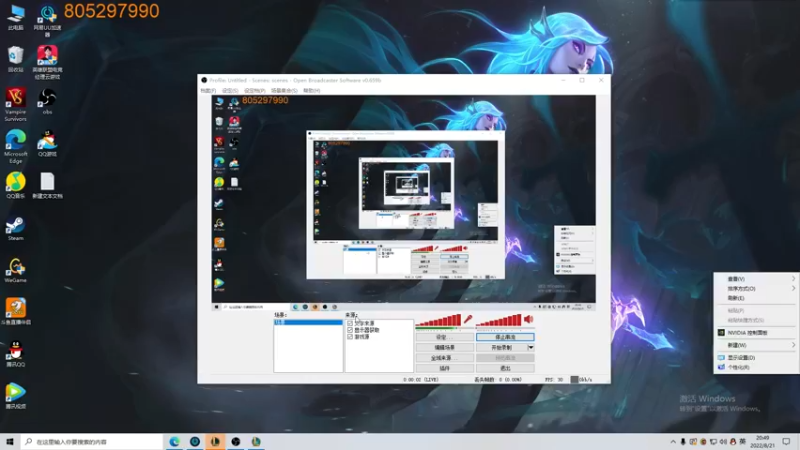Image resolution: width=800 pixels, height=450 pixels.
Task: Click the 退出 button
Action: point(505,368)
